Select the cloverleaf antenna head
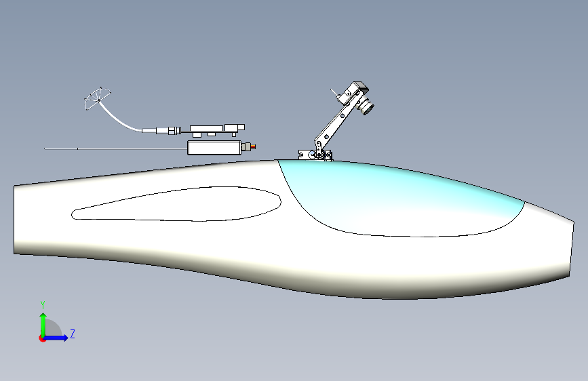The height and width of the screenshot is (381, 588). coord(97,99)
